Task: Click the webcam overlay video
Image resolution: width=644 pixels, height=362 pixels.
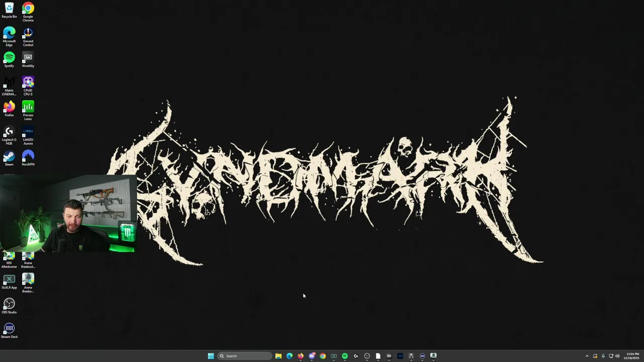Action: (x=68, y=214)
